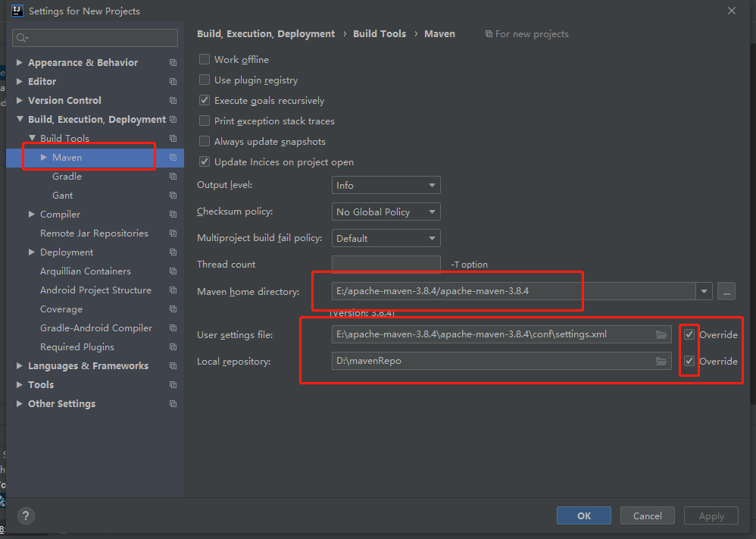
Task: Open Remote Jar Repositories settings
Action: coord(94,233)
